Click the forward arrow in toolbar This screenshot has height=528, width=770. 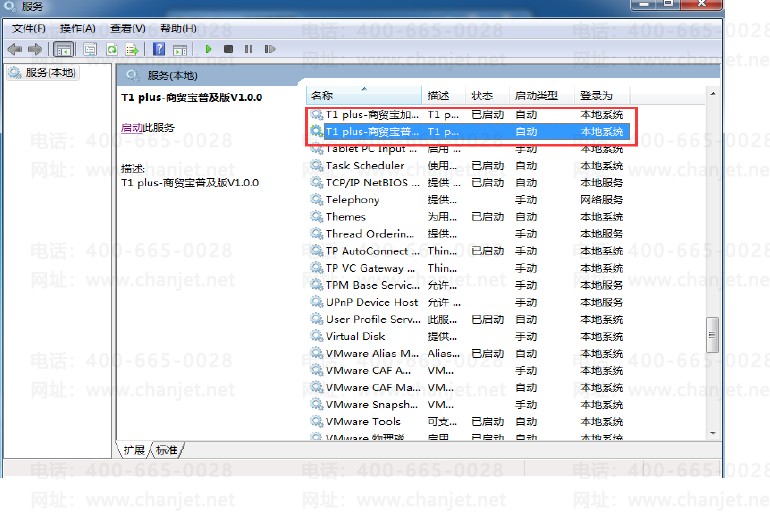click(x=35, y=49)
